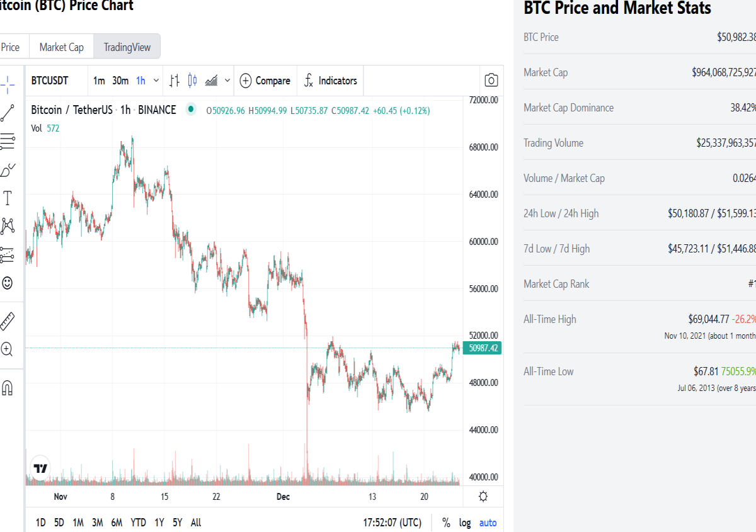Open the Fibonacci retracement tool

8,142
